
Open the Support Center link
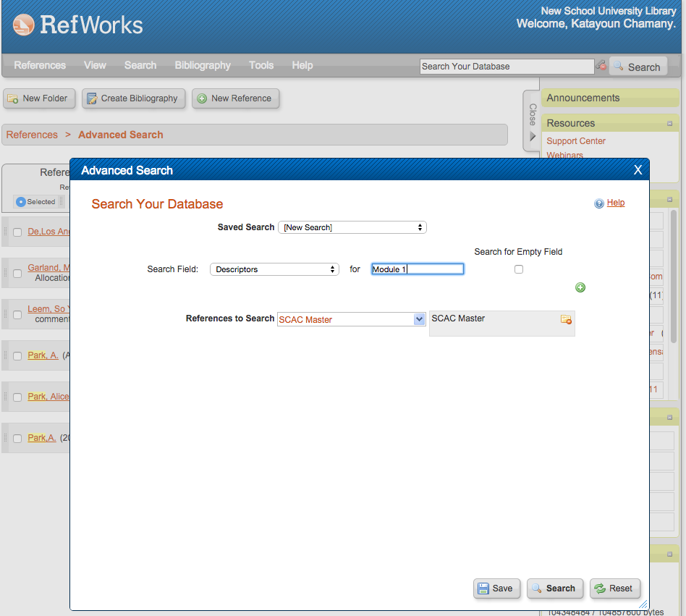[x=576, y=141]
